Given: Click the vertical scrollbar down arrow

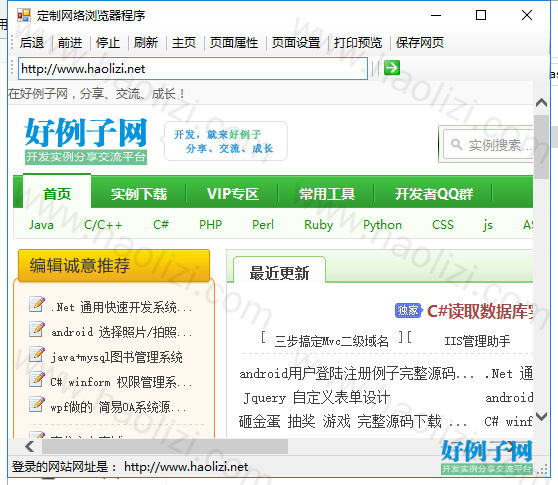Looking at the screenshot, I should pyautogui.click(x=541, y=416).
